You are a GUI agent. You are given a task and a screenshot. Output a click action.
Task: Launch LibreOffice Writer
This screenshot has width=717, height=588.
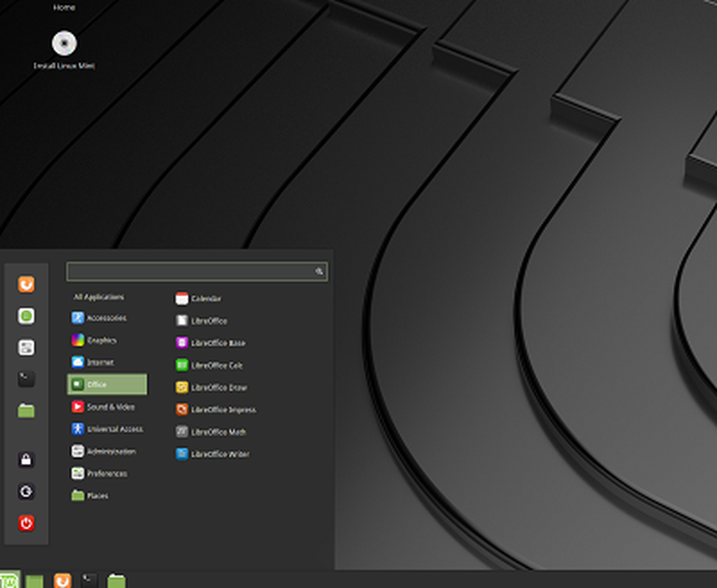[x=220, y=454]
